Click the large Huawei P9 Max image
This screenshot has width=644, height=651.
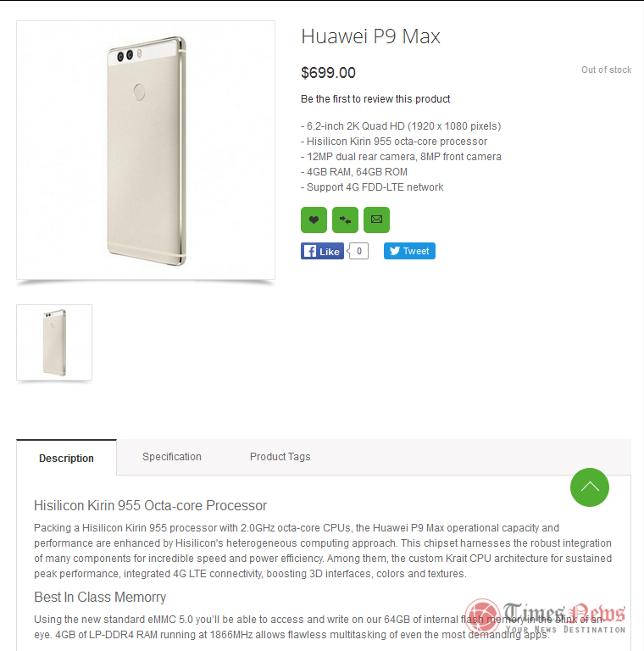coord(146,150)
